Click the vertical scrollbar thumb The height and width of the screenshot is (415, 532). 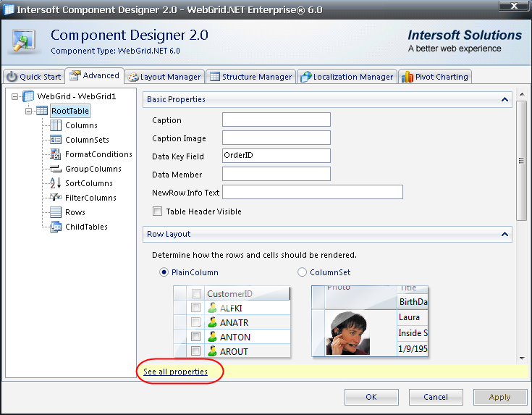point(521,161)
